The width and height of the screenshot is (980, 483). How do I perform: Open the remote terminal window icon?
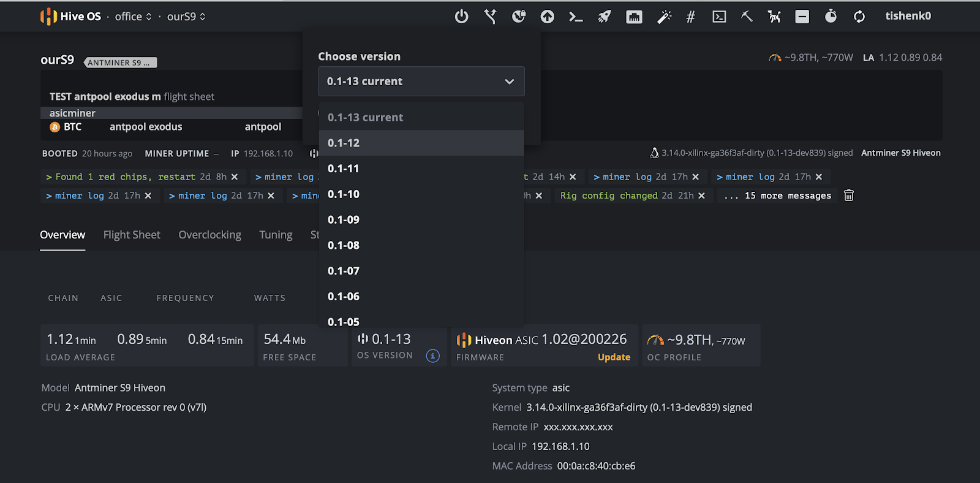click(720, 17)
